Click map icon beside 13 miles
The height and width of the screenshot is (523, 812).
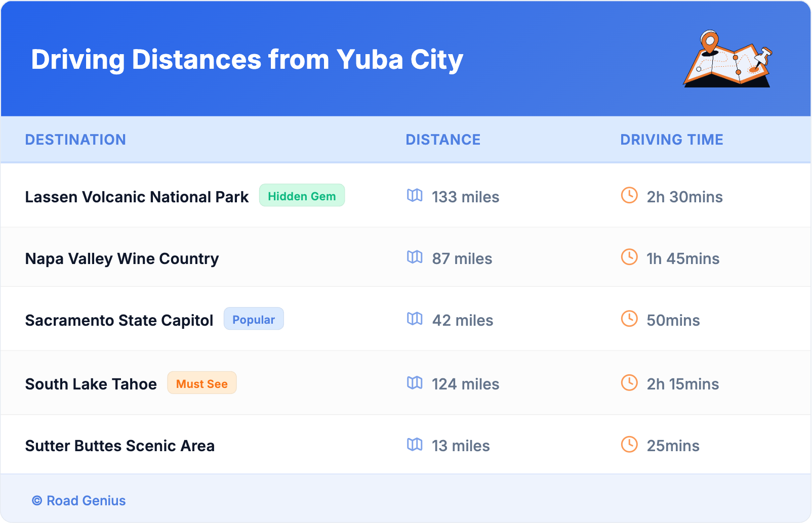pos(415,444)
